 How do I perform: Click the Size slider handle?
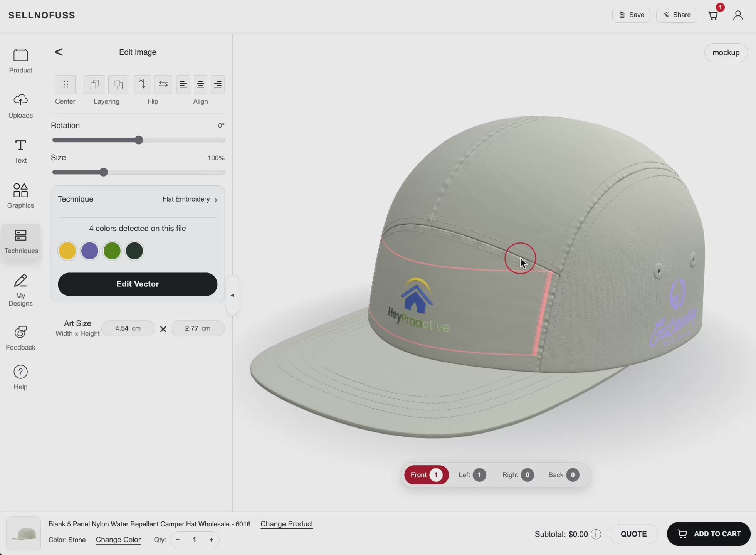tap(103, 172)
